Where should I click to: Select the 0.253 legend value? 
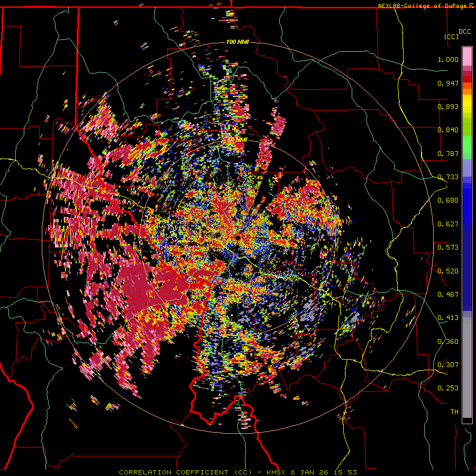tap(448, 388)
